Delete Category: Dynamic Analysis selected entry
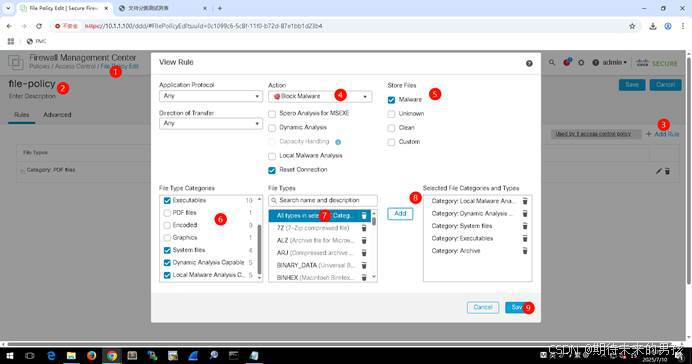Image resolution: width=692 pixels, height=364 pixels. click(525, 214)
